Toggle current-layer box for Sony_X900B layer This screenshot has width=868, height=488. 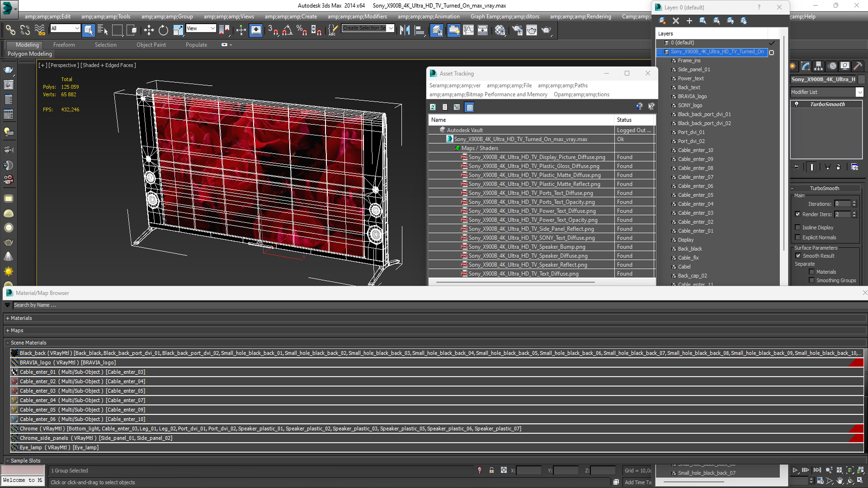pos(772,52)
